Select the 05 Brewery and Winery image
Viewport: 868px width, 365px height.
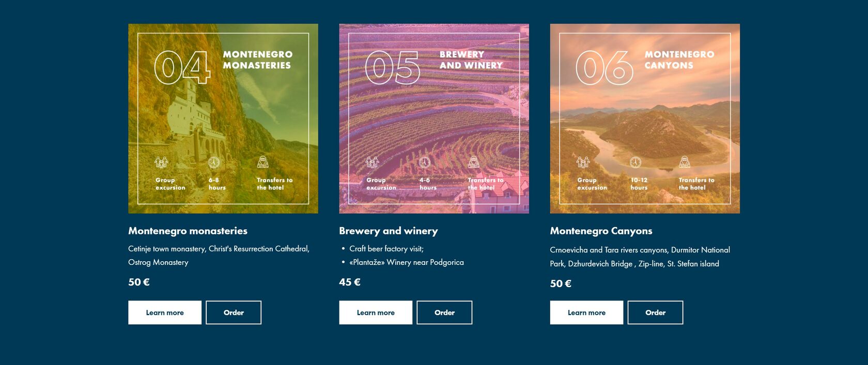(x=434, y=118)
